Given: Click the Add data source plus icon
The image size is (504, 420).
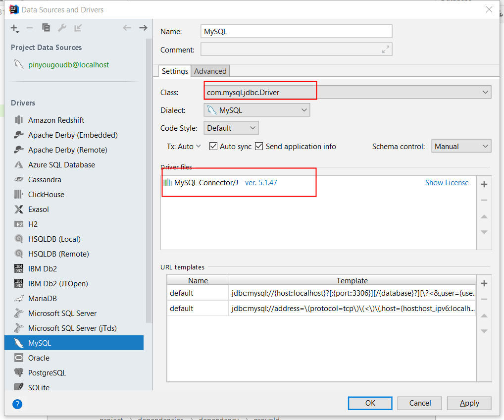Looking at the screenshot, I should pos(14,28).
